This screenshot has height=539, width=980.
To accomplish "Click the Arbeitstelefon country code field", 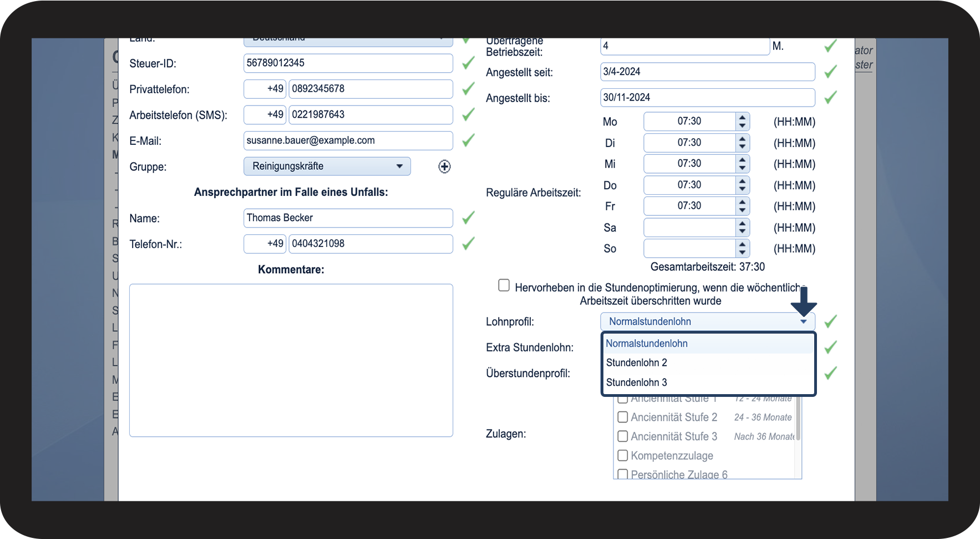I will coord(265,115).
